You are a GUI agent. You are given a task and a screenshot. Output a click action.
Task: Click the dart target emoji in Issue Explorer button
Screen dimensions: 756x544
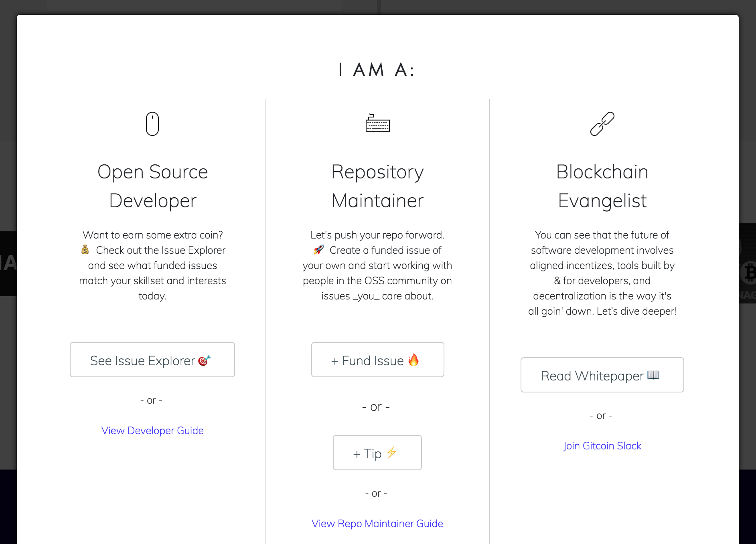coord(204,360)
